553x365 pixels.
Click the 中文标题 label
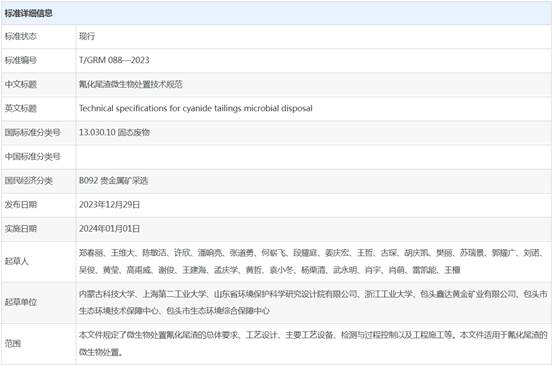pos(21,84)
